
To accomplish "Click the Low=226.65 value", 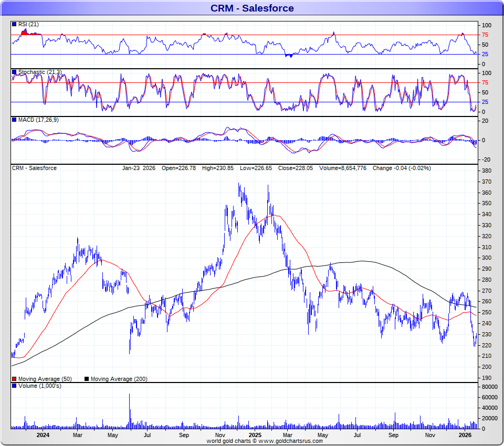I will [x=256, y=168].
